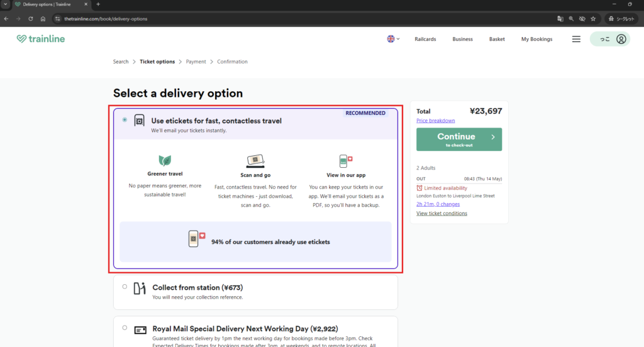This screenshot has height=347, width=644.
Task: Open the Railcards menu item
Action: point(425,39)
